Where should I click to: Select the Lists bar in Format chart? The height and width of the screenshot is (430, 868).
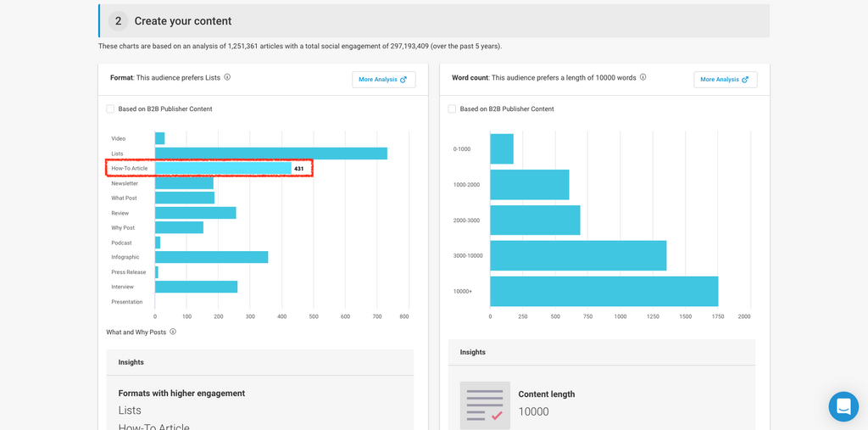[270, 154]
